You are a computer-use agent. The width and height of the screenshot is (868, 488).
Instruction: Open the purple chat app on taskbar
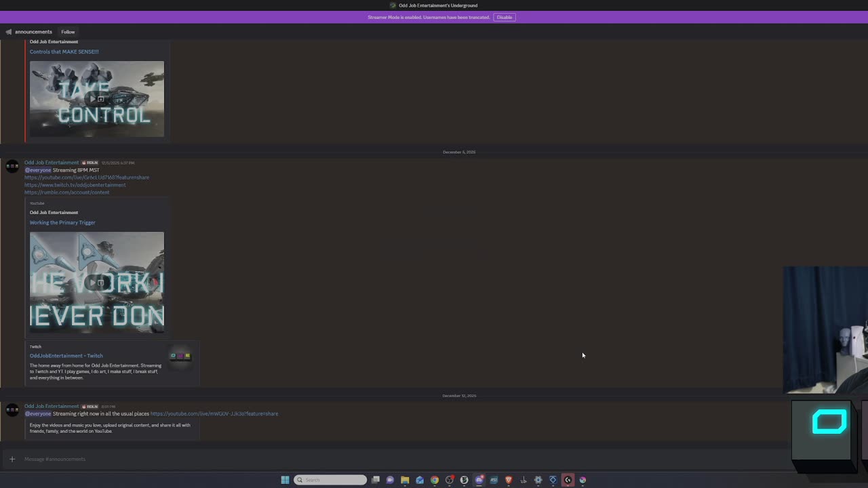(x=390, y=480)
